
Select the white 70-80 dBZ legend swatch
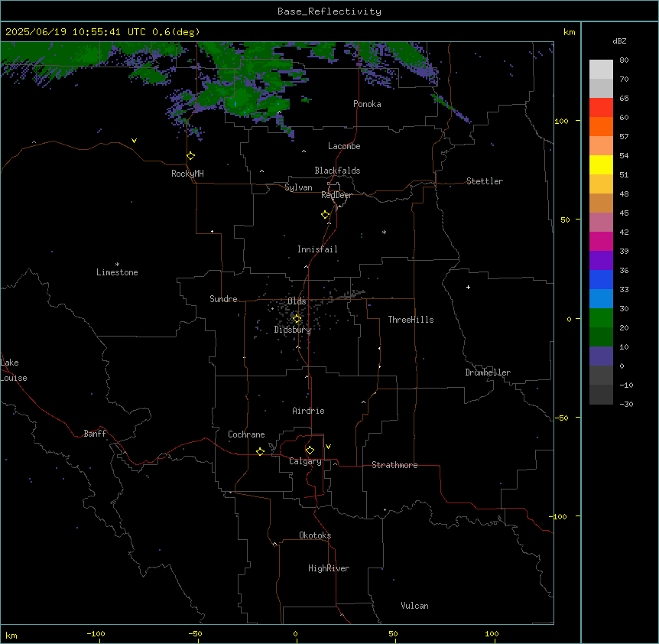[601, 70]
